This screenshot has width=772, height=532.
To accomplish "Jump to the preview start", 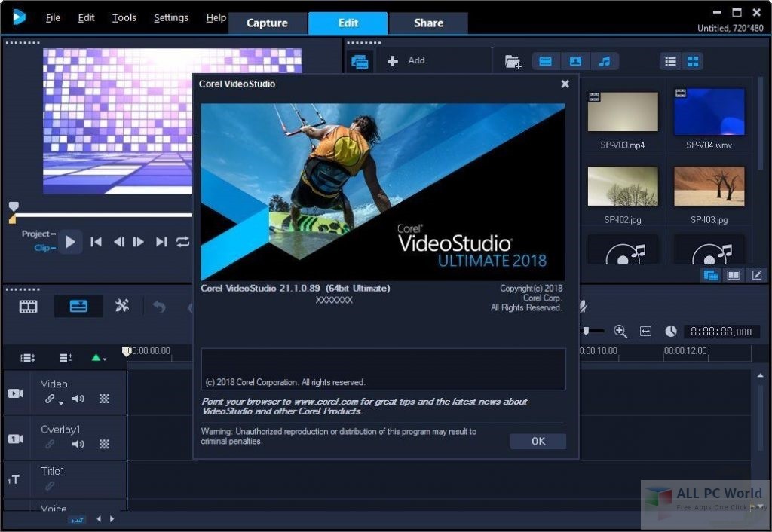I will point(96,242).
